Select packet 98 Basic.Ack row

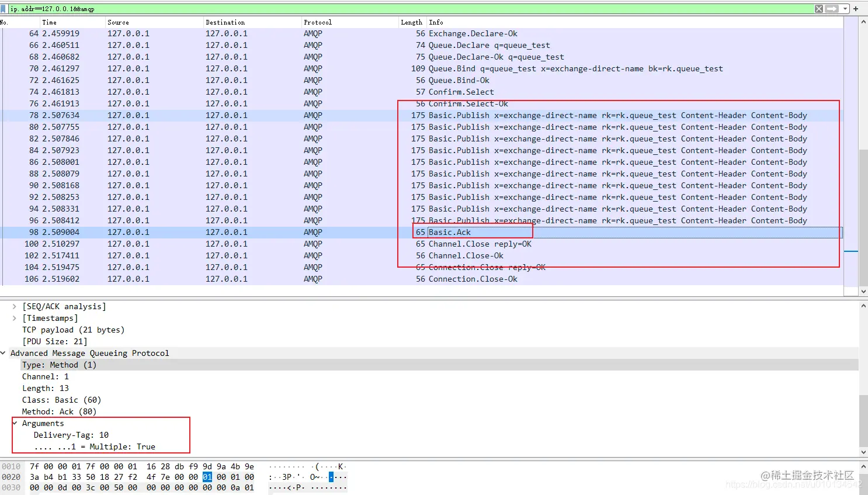422,233
